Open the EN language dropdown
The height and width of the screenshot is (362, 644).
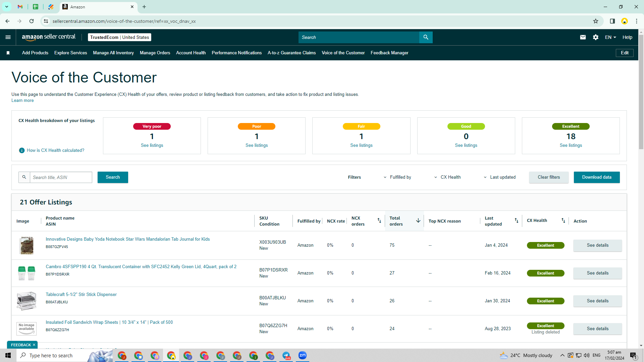(x=610, y=37)
